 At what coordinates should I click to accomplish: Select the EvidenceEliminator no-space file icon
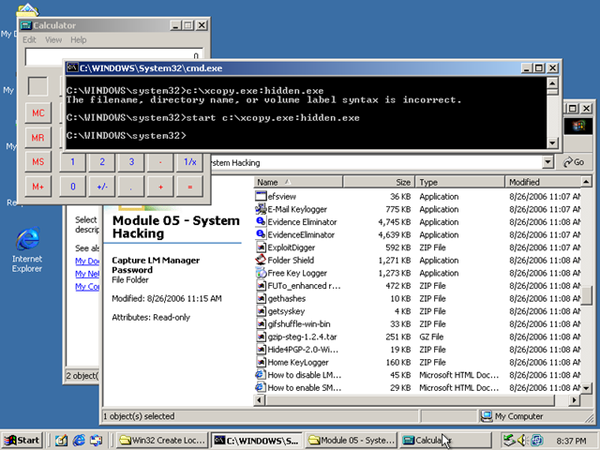(261, 235)
